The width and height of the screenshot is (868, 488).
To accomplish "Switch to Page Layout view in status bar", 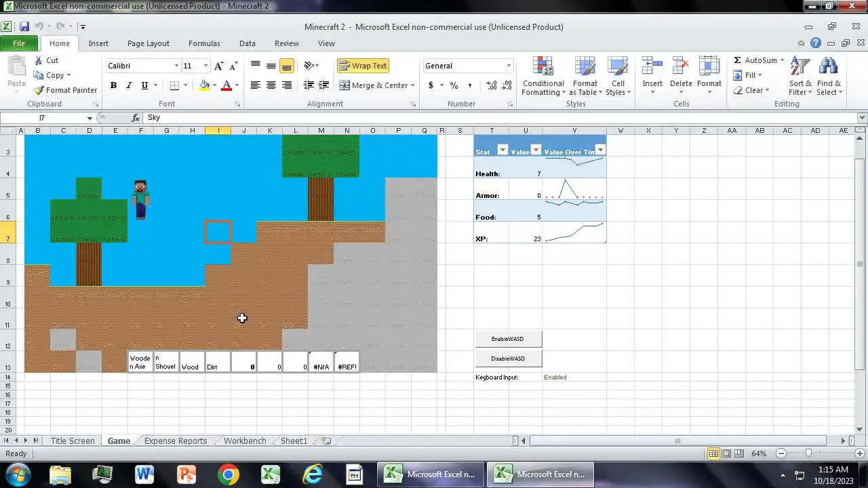I will [726, 453].
